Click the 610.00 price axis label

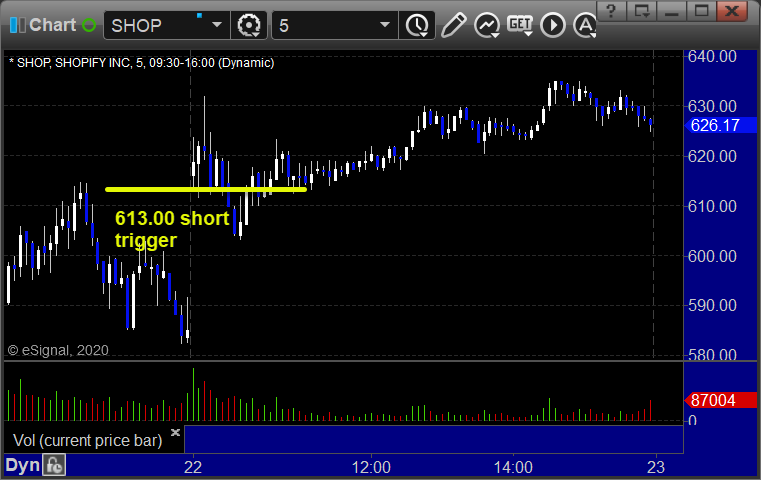(x=712, y=206)
